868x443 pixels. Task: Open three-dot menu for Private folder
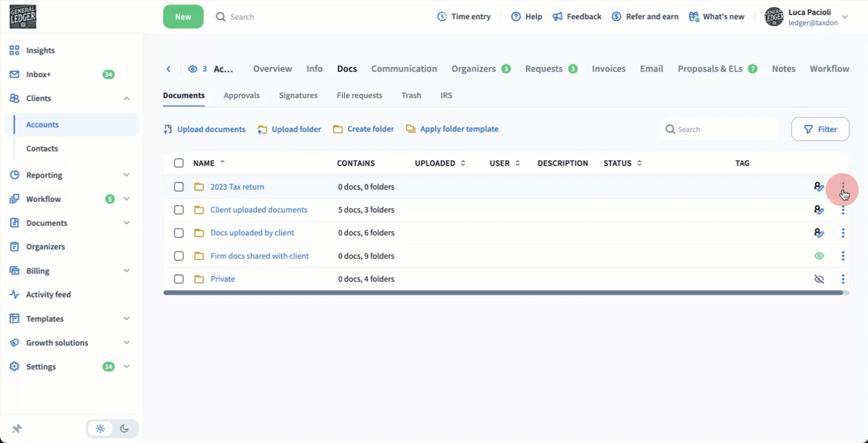pyautogui.click(x=843, y=279)
